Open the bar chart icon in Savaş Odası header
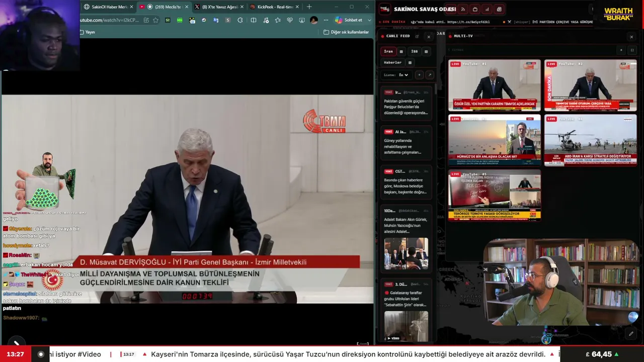 click(487, 9)
